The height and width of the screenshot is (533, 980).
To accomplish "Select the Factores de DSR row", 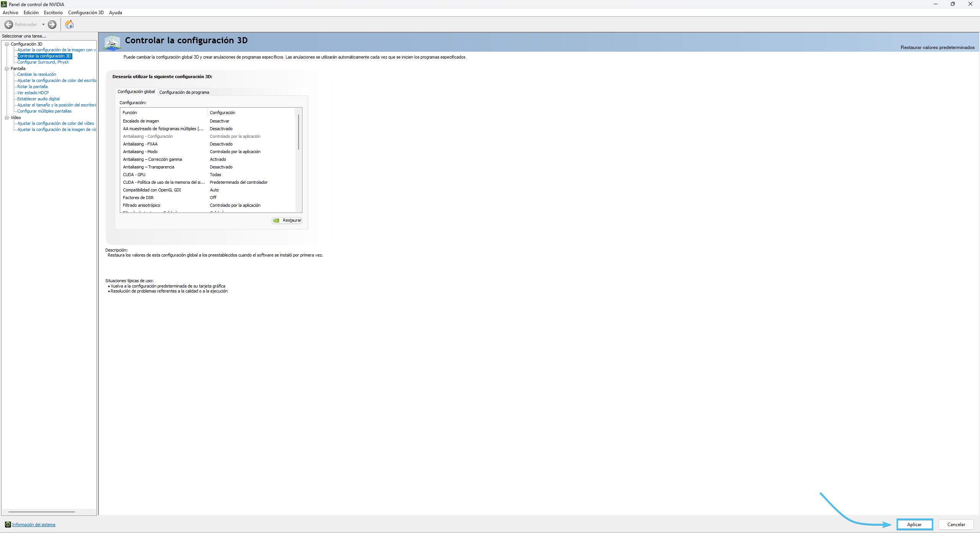I will [209, 198].
